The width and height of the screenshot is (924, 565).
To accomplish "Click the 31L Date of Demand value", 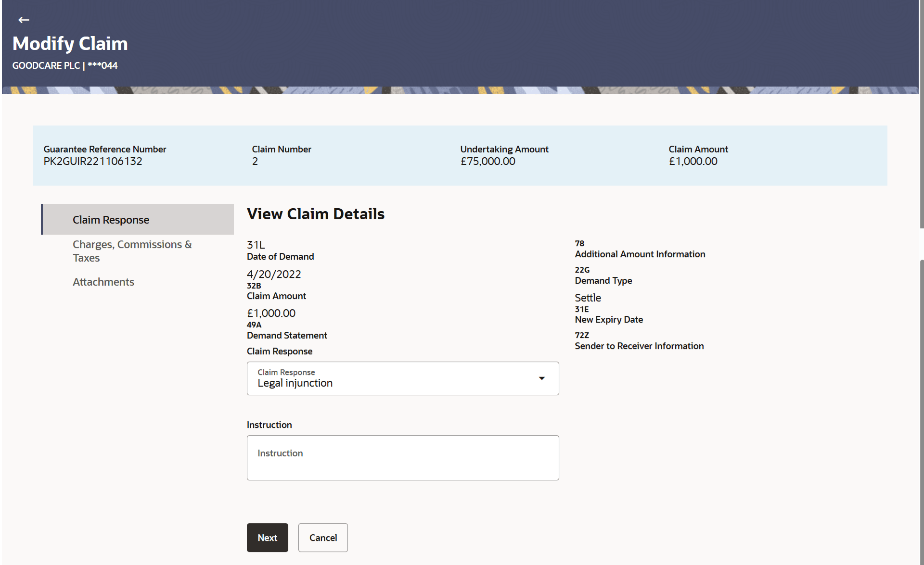I will [x=274, y=274].
